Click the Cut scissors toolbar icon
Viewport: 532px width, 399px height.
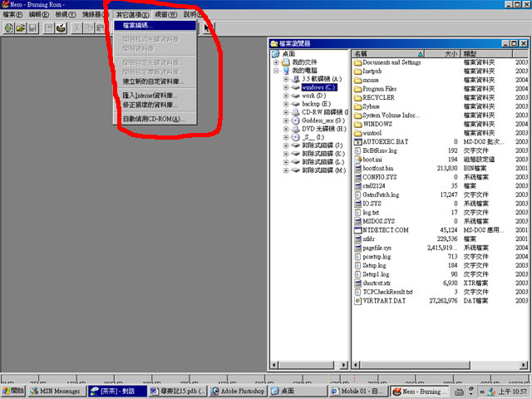click(77, 28)
